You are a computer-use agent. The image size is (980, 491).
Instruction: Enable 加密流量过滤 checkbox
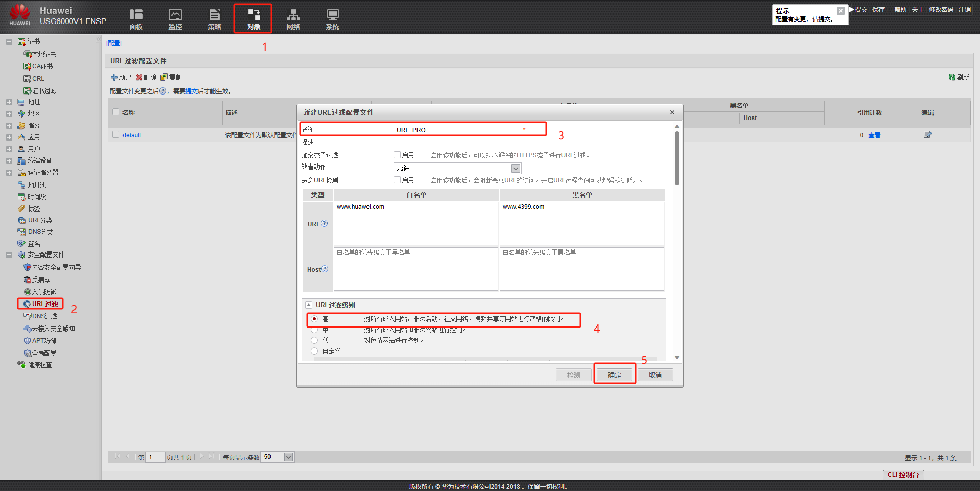click(397, 155)
